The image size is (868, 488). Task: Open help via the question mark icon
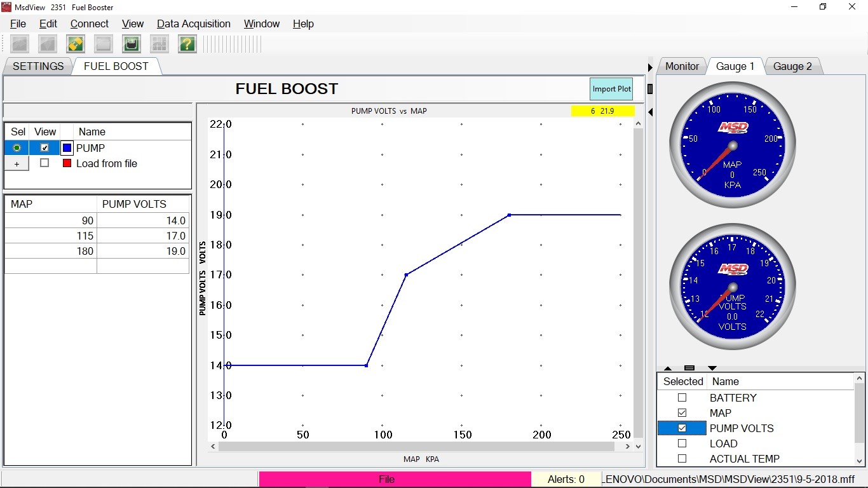187,44
